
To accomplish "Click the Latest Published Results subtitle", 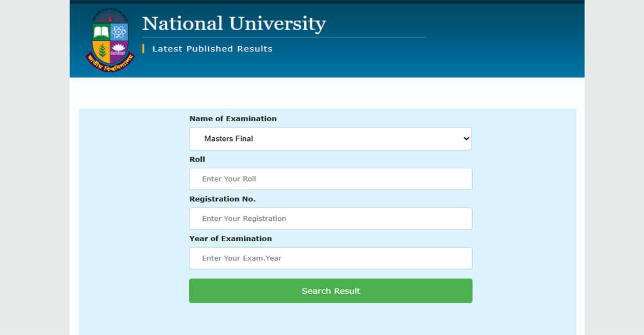I will coord(213,49).
